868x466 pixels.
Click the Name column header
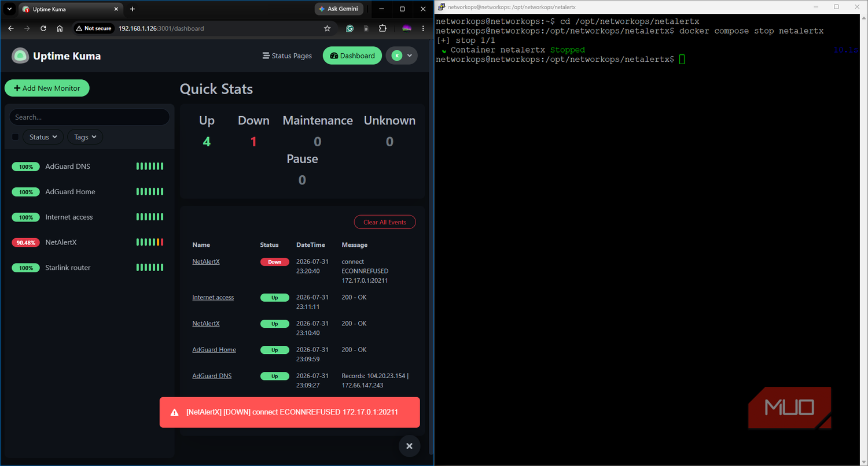click(201, 245)
